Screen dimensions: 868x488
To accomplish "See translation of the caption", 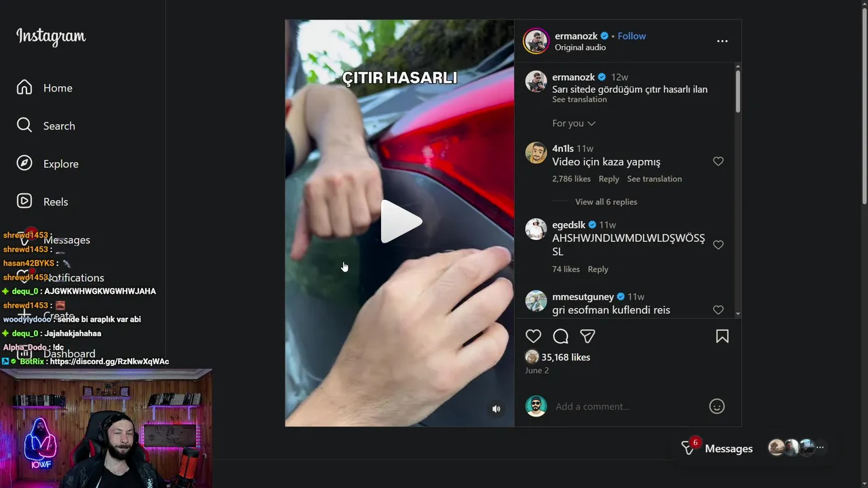I will [579, 100].
